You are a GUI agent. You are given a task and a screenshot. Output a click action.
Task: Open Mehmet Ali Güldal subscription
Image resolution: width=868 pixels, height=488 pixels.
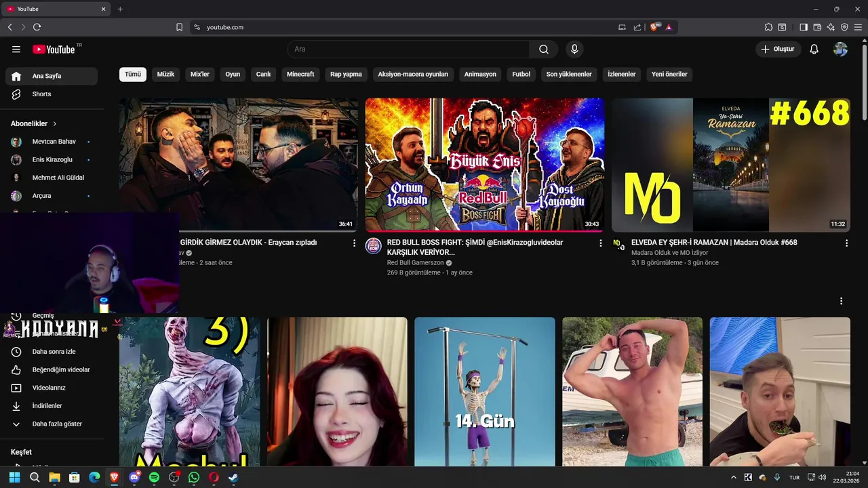point(52,178)
